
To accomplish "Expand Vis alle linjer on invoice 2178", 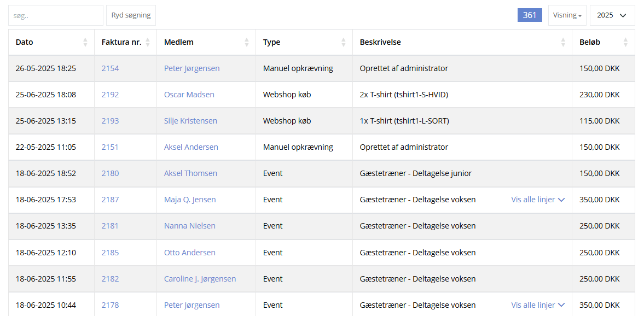I will 538,305.
